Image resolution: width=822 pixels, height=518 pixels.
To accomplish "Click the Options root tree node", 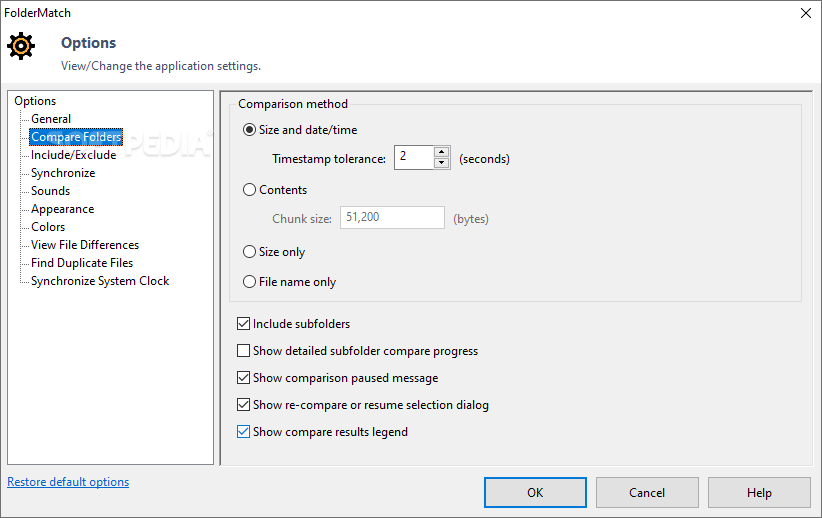I will point(35,101).
